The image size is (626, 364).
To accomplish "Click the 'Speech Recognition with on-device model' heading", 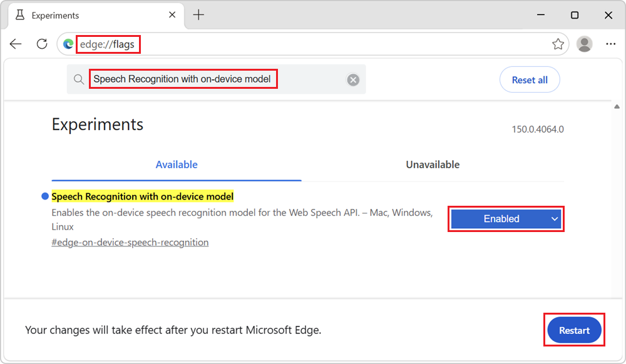I will click(x=143, y=196).
